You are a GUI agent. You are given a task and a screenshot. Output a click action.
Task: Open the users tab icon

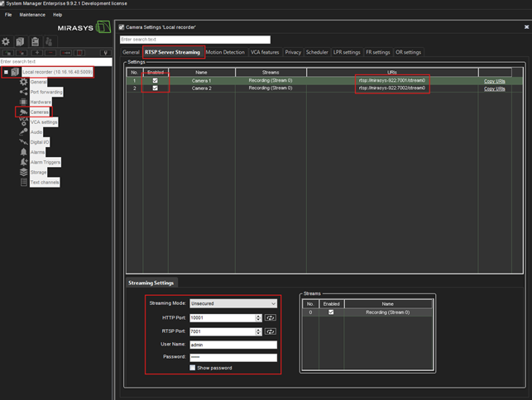49,41
